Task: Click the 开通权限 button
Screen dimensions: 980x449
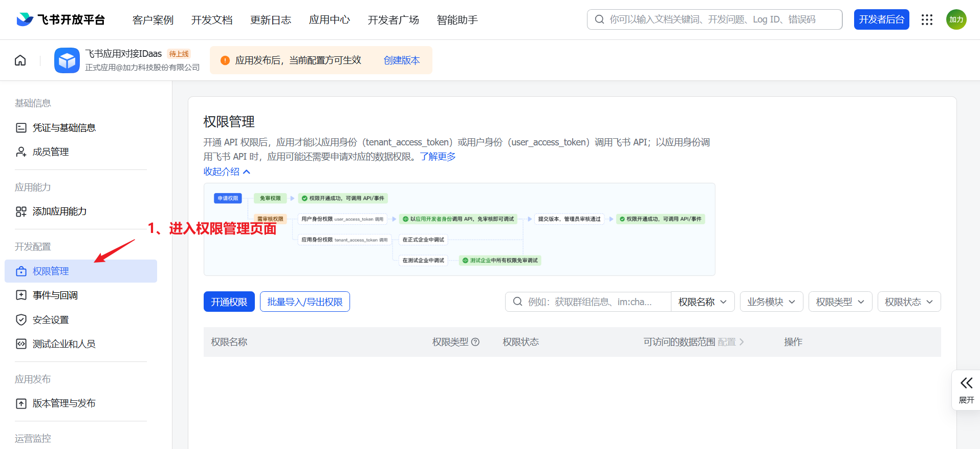Action: coord(229,302)
